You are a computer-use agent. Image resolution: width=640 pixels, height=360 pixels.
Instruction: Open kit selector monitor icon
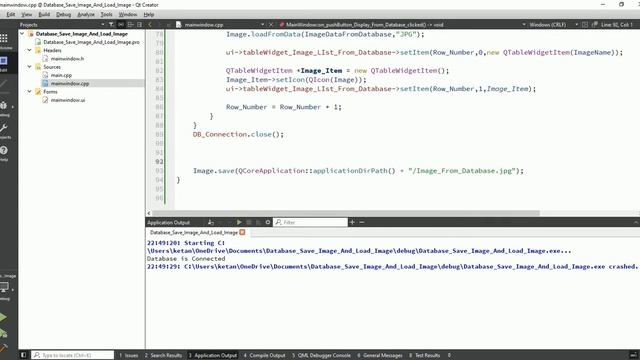coord(4,287)
